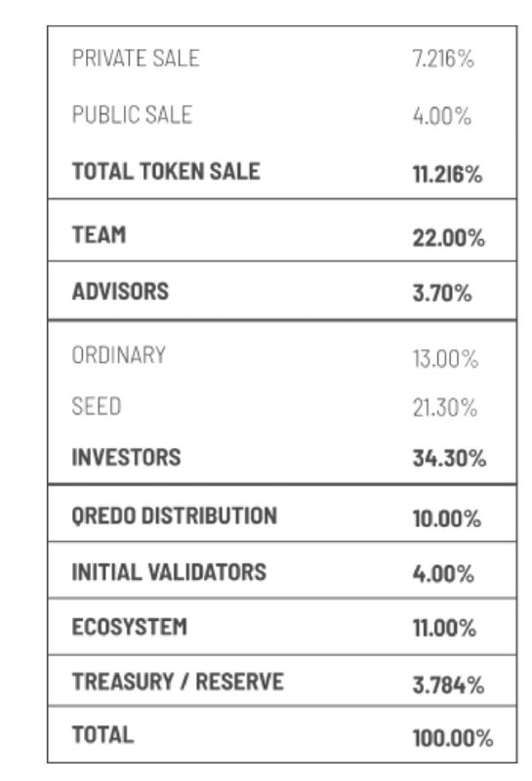532x781 pixels.
Task: Select the 34.30% investors value
Action: 449,458
